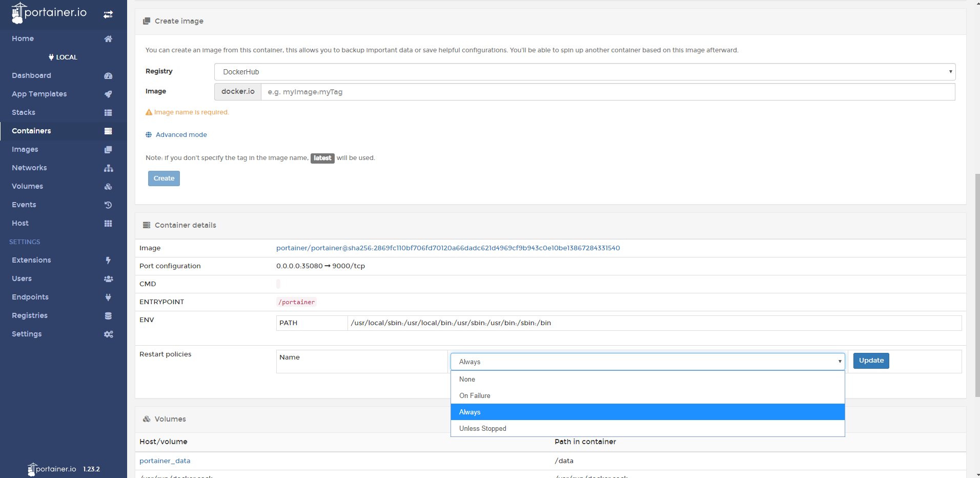Screen dimensions: 980x478
Task: Go to Volumes in sidebar
Action: click(27, 186)
